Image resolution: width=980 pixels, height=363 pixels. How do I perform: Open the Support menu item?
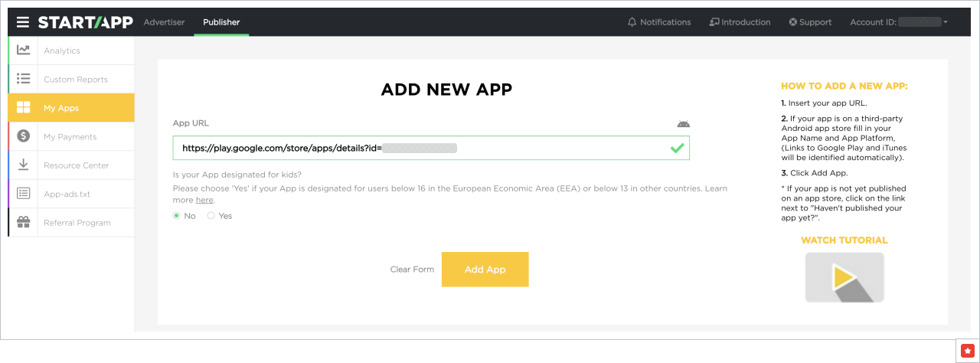point(810,22)
